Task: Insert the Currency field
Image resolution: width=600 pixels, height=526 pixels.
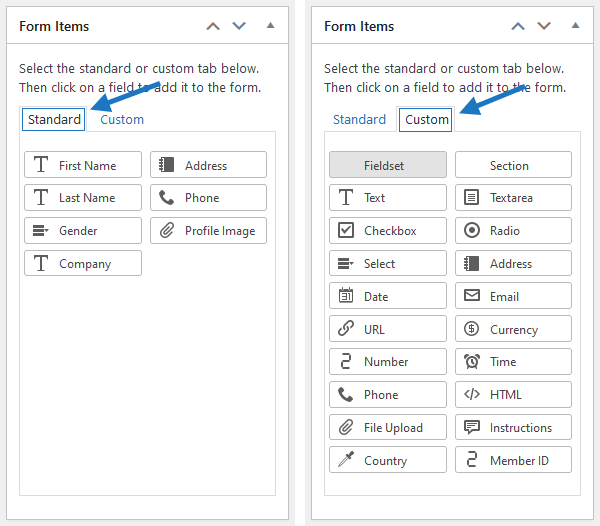Action: (513, 329)
